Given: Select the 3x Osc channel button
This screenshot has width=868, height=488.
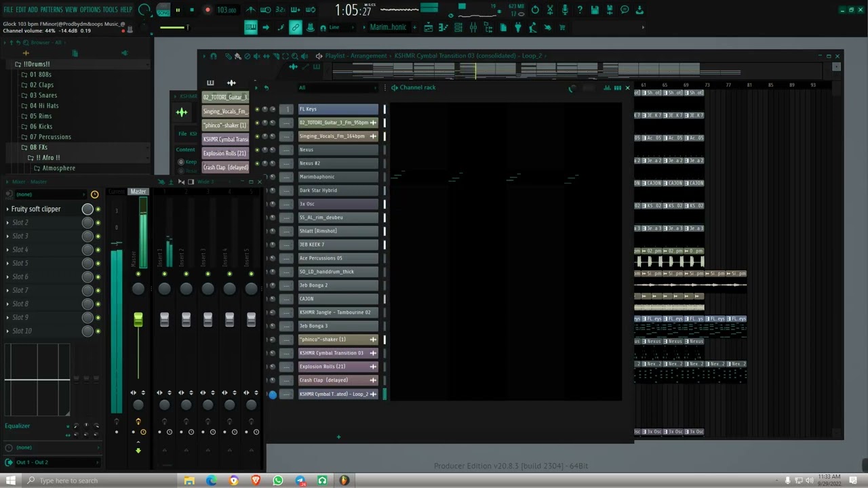Looking at the screenshot, I should pos(338,204).
